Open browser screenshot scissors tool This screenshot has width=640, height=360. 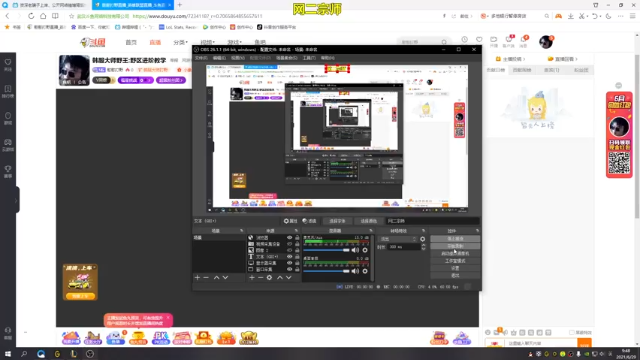point(582,16)
